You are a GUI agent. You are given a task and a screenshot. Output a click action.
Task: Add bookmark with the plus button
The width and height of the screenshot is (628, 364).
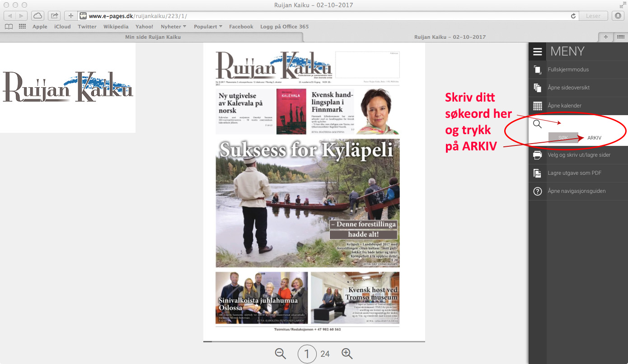coord(71,16)
